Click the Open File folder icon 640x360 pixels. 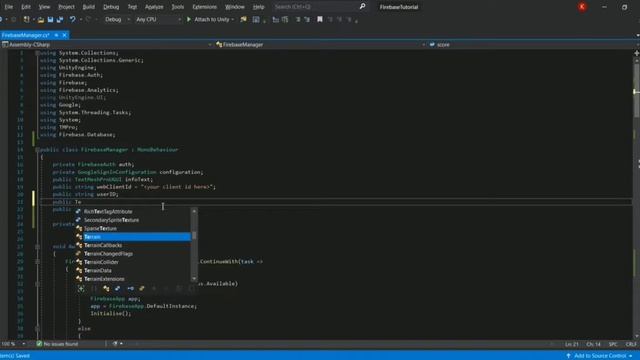coord(41,19)
